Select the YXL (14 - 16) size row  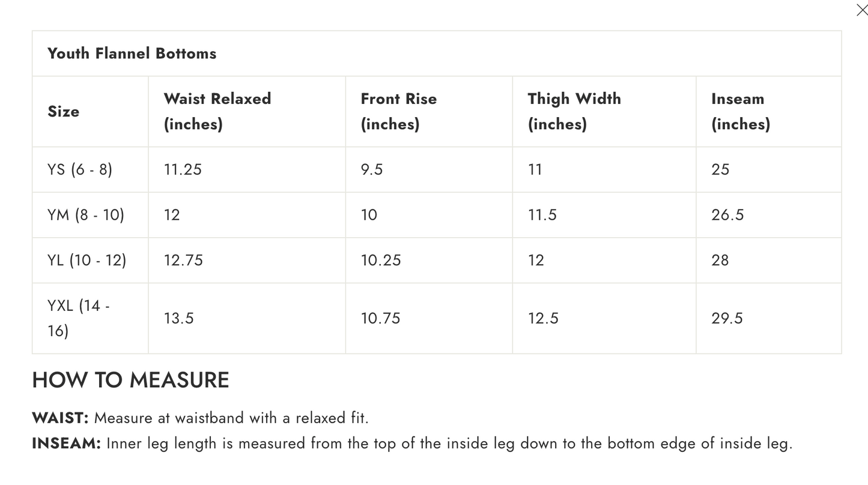pos(437,318)
